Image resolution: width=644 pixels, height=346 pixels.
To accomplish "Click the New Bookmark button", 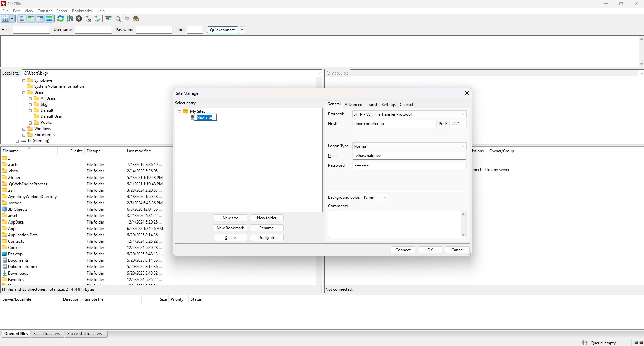I will (x=230, y=228).
